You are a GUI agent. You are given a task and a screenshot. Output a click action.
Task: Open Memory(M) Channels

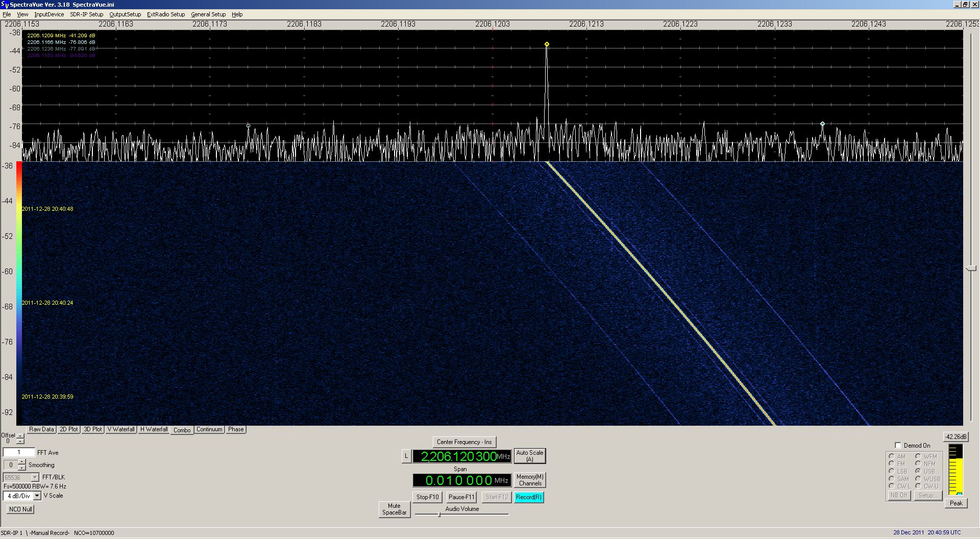pos(530,480)
